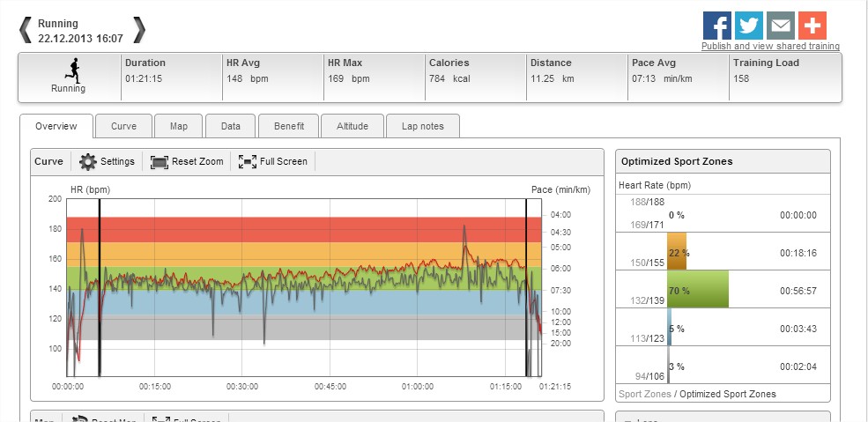Click the Reset Zoom label
Viewport: 868px width, 422px height.
click(x=197, y=161)
